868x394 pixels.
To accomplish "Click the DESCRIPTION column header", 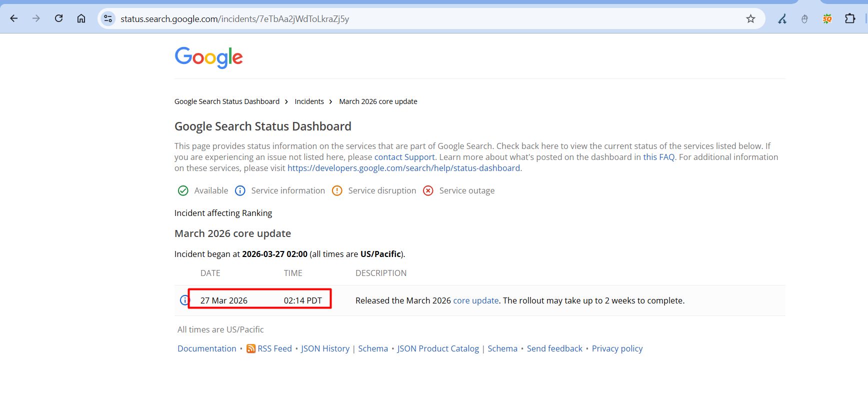I will 381,273.
